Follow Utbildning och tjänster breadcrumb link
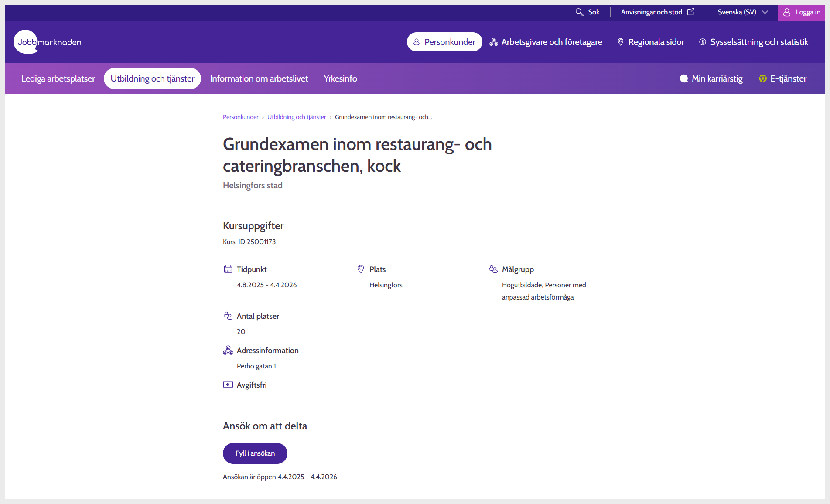The height and width of the screenshot is (504, 830). pyautogui.click(x=297, y=117)
